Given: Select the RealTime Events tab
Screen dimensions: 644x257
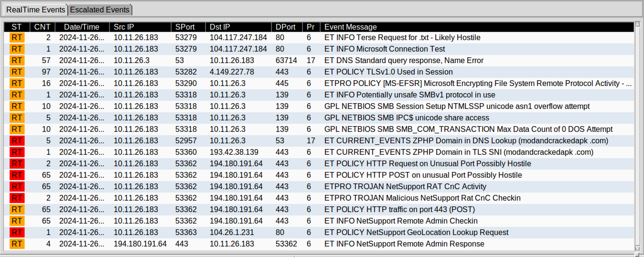Looking at the screenshot, I should coord(36,10).
